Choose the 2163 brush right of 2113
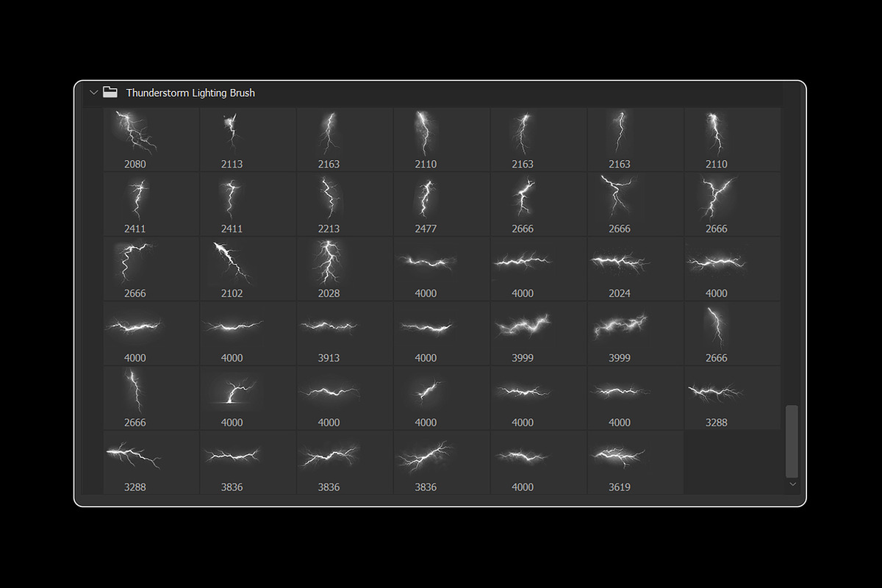Viewport: 882px width, 588px height. (345, 140)
